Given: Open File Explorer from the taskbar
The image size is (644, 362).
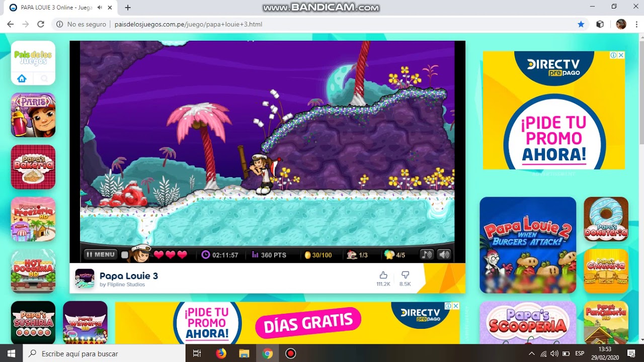Looking at the screenshot, I should 244,353.
